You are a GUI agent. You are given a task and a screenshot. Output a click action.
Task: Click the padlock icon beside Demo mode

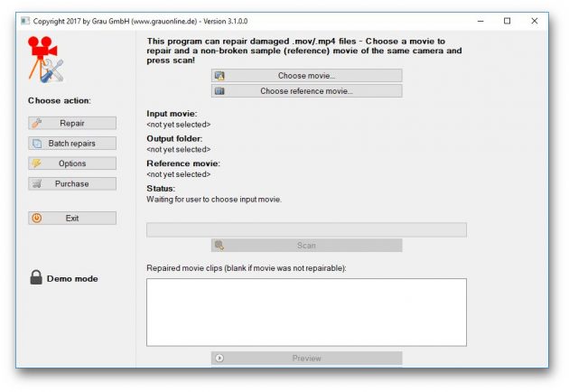[x=36, y=277]
